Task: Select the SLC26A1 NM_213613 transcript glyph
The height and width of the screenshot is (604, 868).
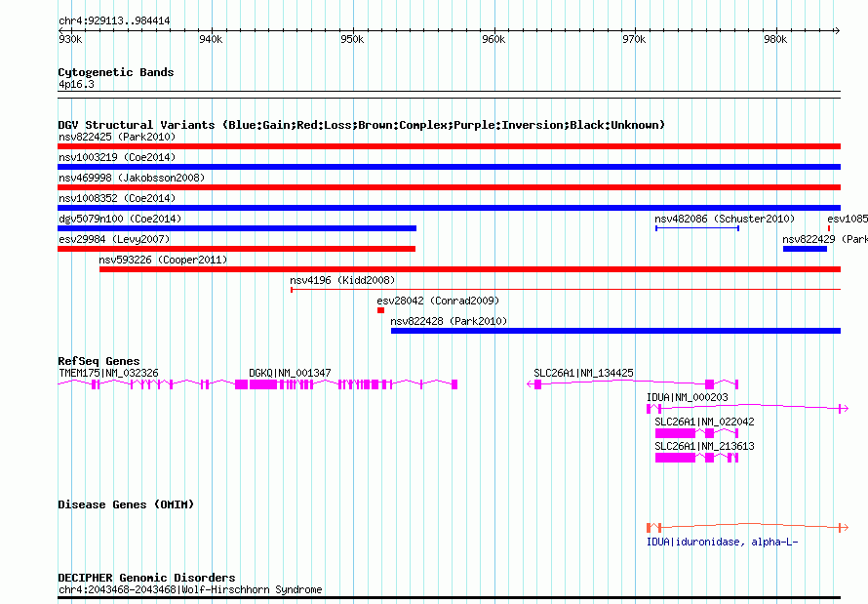Action: pyautogui.click(x=697, y=458)
